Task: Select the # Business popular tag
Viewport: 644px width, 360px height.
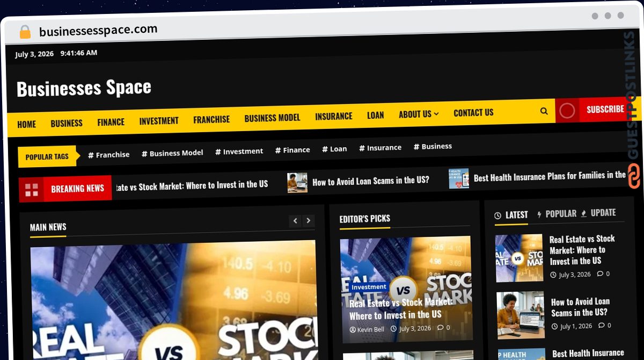Action: point(433,146)
